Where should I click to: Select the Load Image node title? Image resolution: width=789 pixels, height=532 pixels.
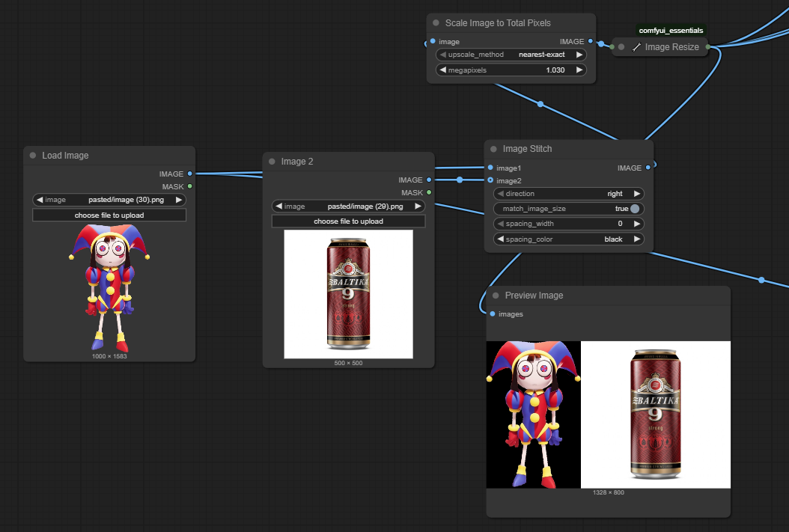pyautogui.click(x=65, y=156)
